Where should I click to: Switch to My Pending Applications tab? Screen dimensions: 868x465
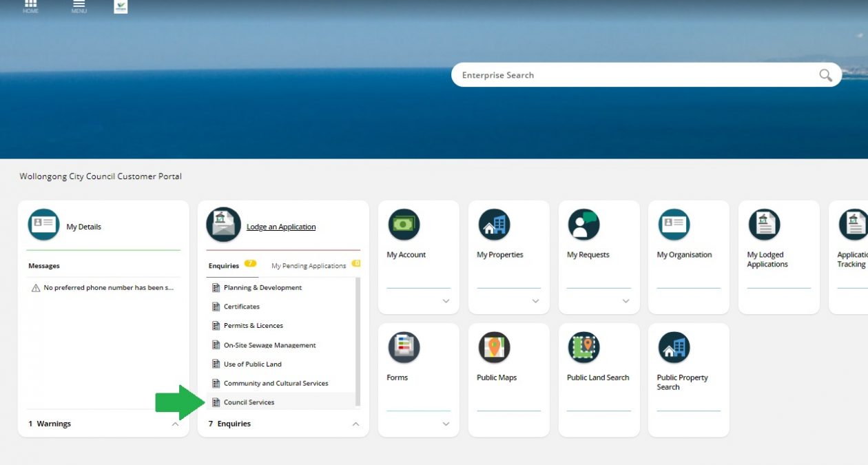(x=309, y=266)
